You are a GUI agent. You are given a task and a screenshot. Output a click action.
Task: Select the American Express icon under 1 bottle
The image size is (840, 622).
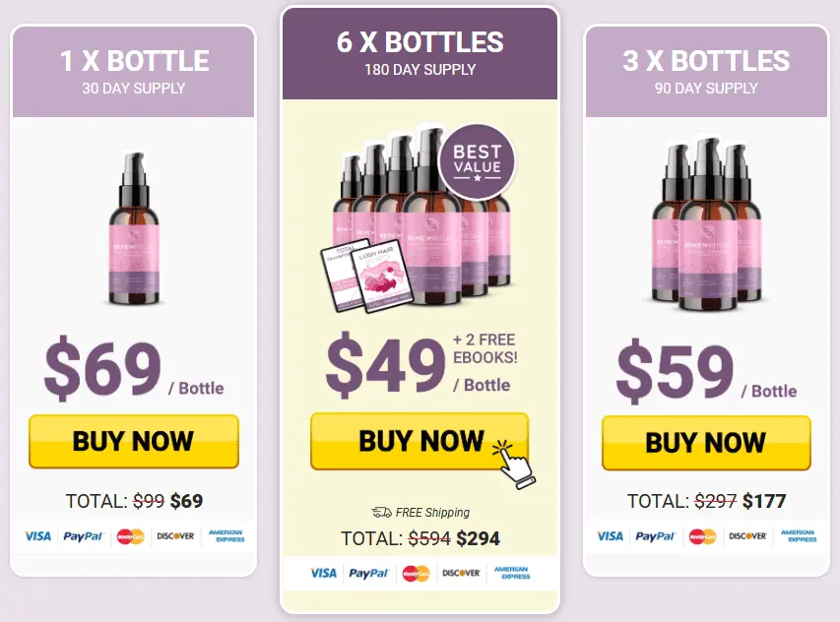(x=226, y=536)
